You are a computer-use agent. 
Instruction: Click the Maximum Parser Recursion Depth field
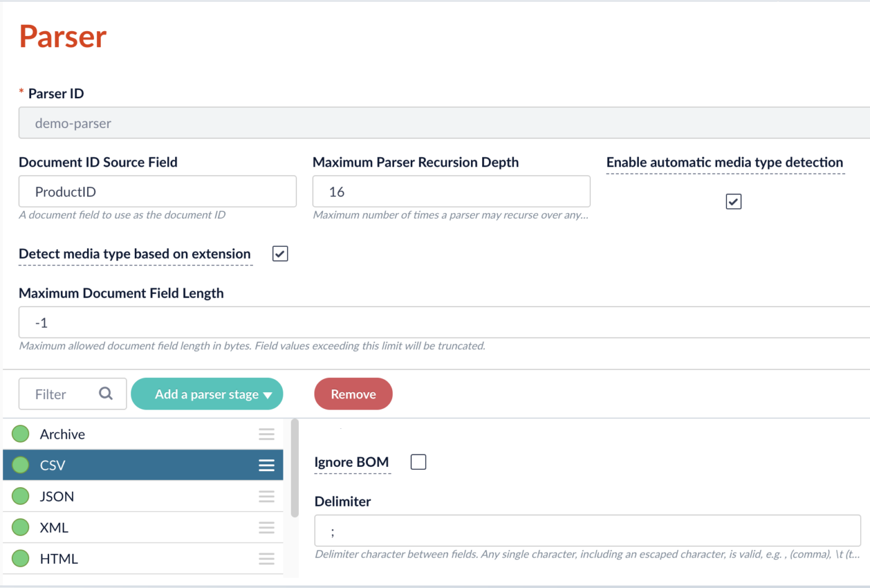[x=451, y=191]
